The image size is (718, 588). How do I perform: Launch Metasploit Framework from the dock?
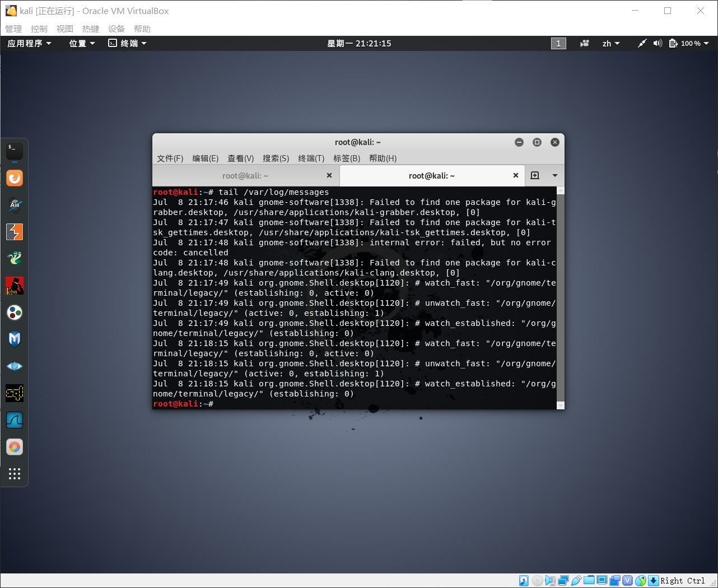pos(14,339)
